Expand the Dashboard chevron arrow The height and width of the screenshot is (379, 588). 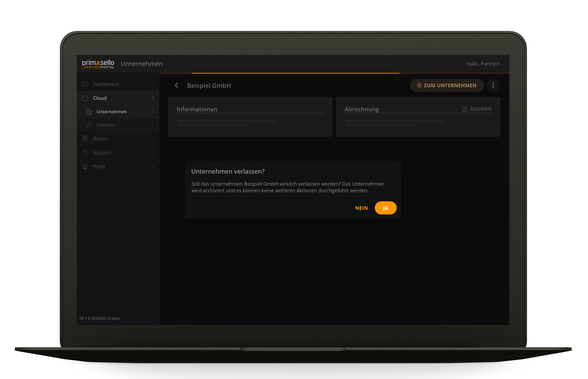coord(153,84)
